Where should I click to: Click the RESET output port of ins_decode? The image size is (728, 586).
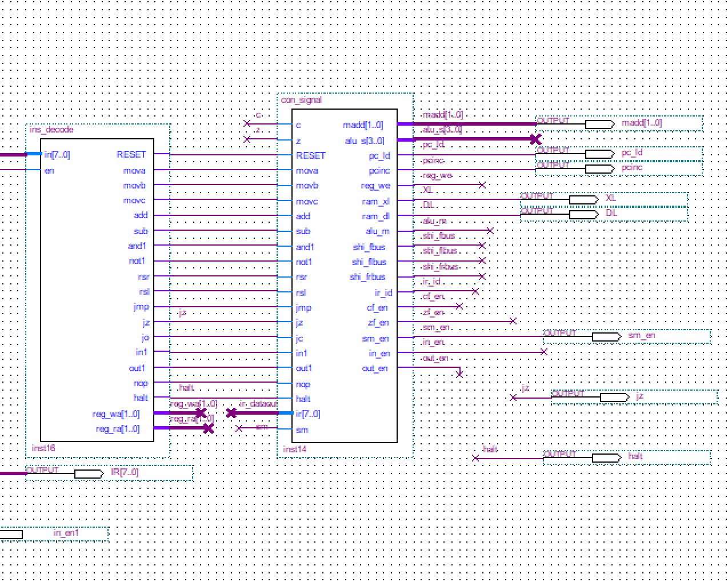tap(131, 155)
